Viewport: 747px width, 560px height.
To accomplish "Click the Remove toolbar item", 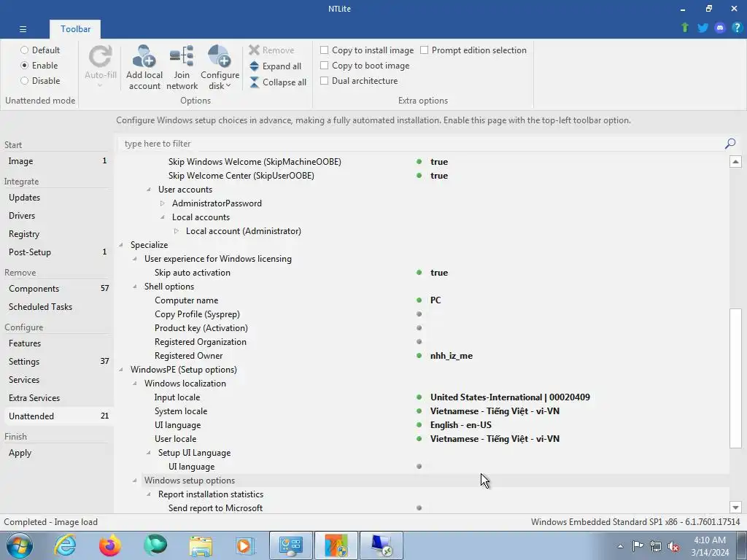I will coord(271,50).
